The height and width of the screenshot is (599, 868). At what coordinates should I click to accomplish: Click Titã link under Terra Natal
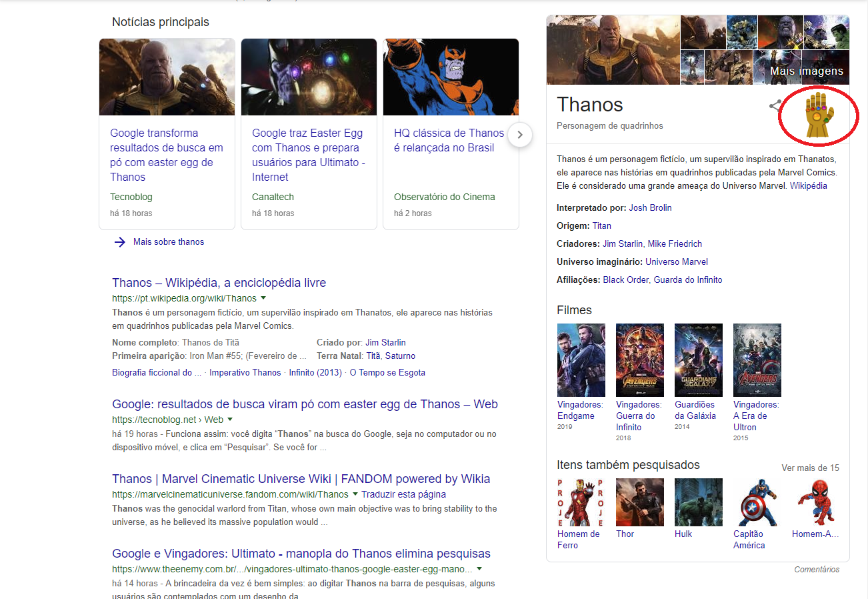[x=373, y=356]
